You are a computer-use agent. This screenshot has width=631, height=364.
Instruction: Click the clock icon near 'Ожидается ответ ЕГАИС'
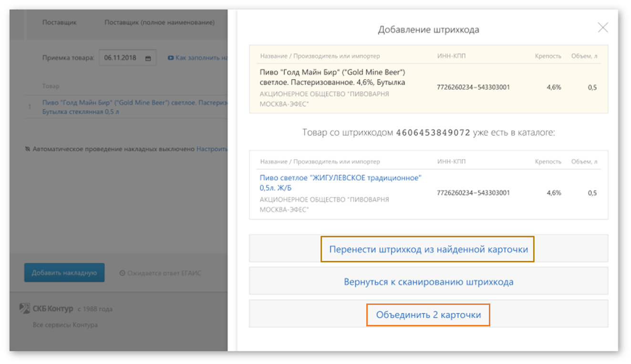(x=122, y=273)
